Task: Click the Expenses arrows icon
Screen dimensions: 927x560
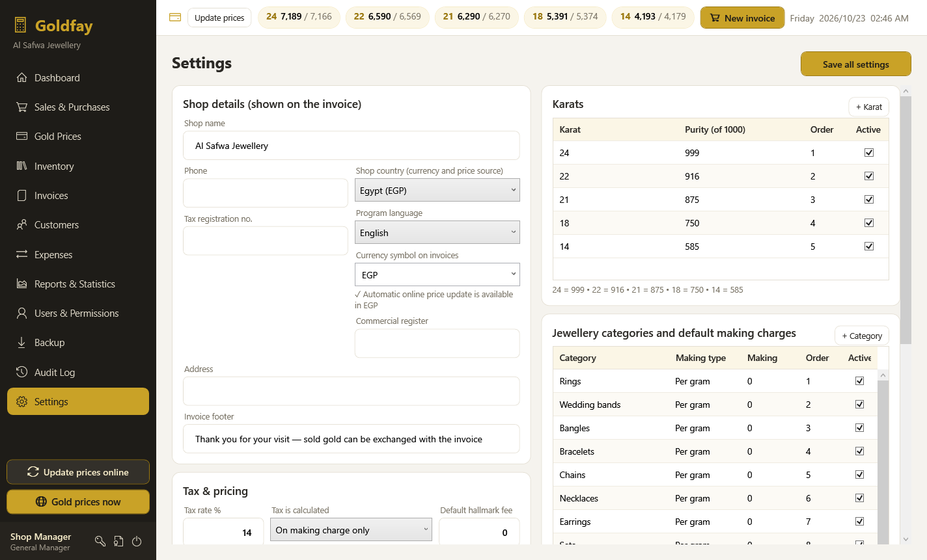Action: (22, 255)
